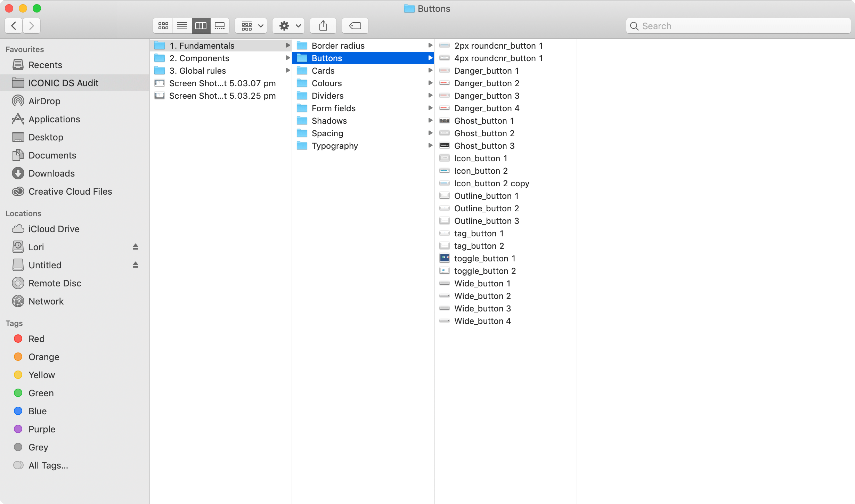The height and width of the screenshot is (504, 855).
Task: Expand the Form fields folder arrow
Action: [x=430, y=108]
